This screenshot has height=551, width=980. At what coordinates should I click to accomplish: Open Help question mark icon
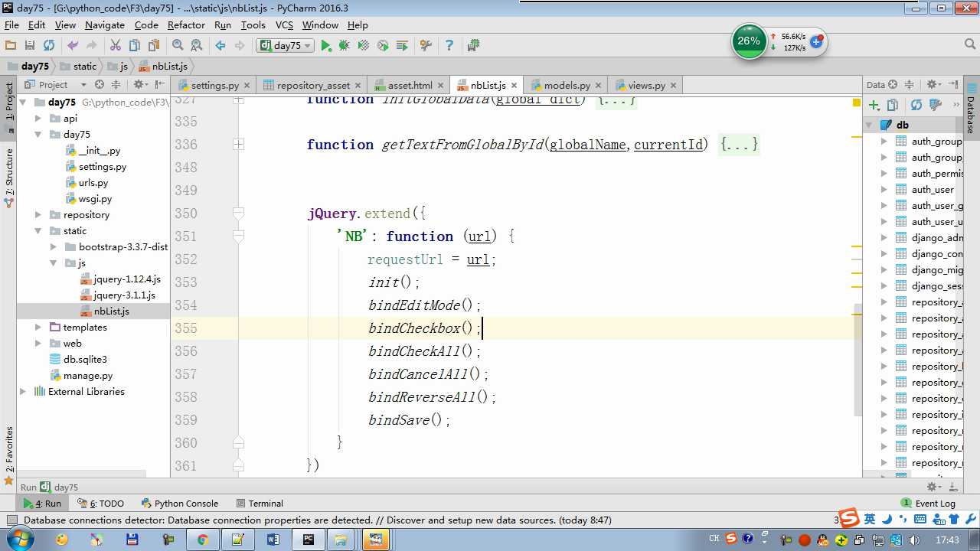coord(449,46)
